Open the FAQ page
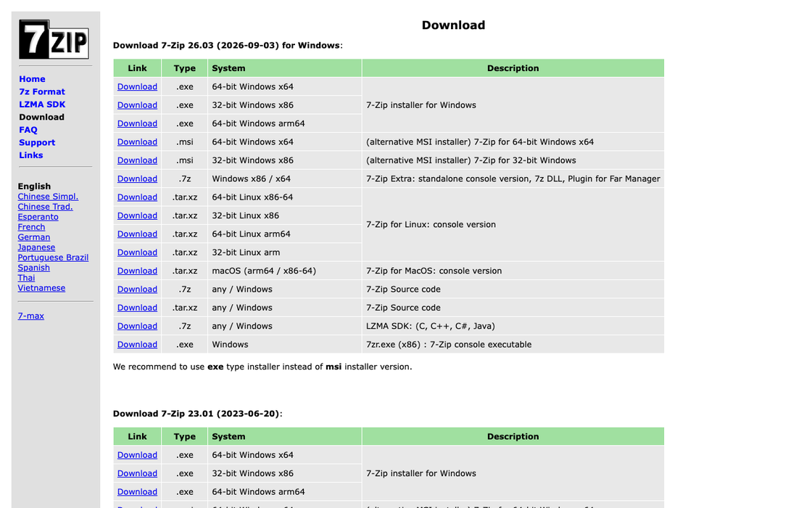This screenshot has width=812, height=508. click(28, 130)
